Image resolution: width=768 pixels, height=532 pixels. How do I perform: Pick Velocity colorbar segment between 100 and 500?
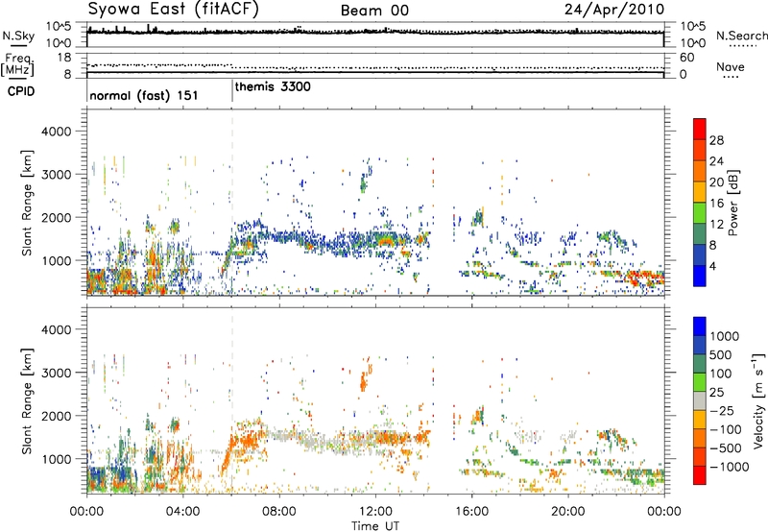tap(700, 364)
